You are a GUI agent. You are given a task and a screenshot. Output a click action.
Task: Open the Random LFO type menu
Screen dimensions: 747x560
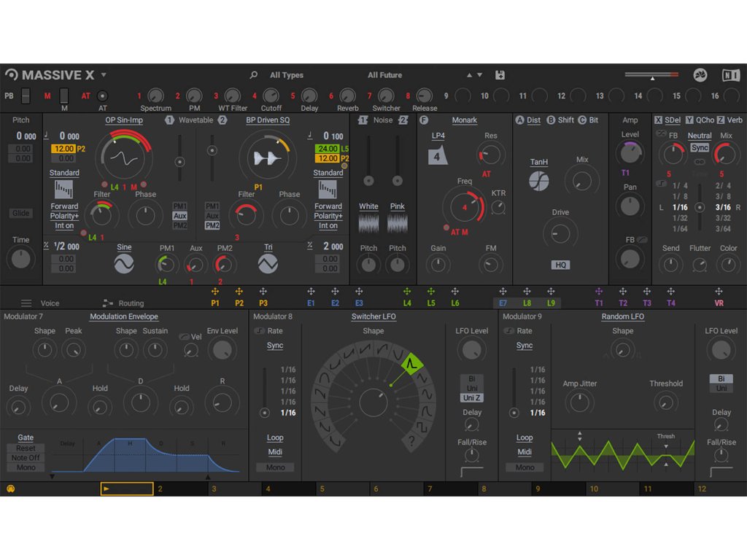coord(623,316)
